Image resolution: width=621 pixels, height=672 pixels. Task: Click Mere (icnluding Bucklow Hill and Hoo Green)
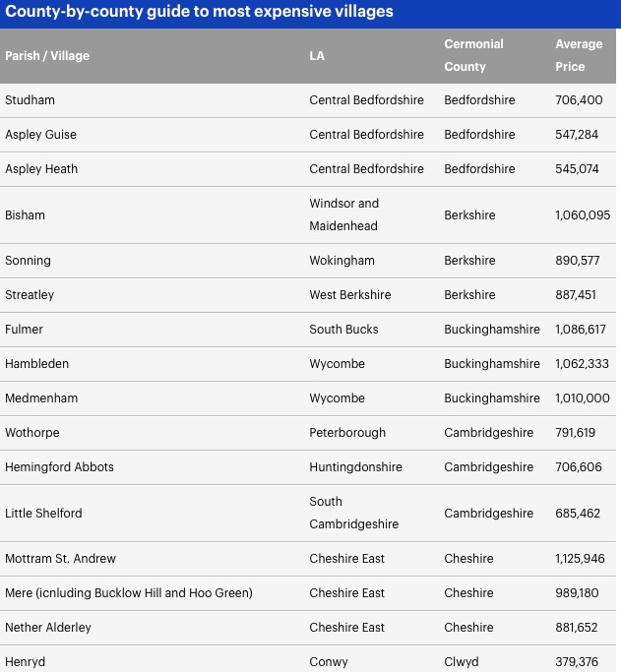[x=129, y=593]
